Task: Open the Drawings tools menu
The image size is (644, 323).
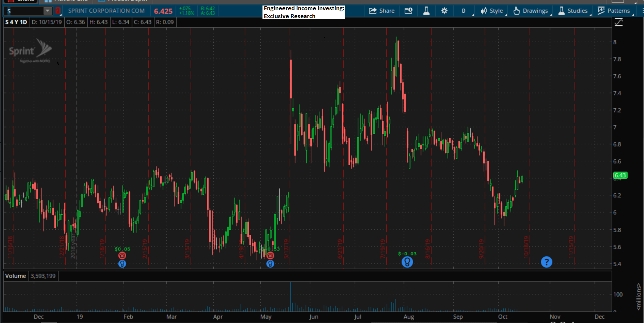Action: click(x=530, y=11)
